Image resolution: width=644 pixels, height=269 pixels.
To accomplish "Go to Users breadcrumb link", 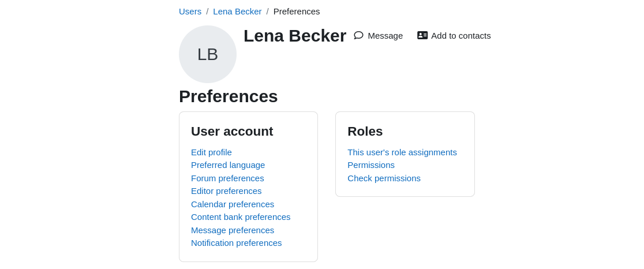I will click(x=190, y=12).
